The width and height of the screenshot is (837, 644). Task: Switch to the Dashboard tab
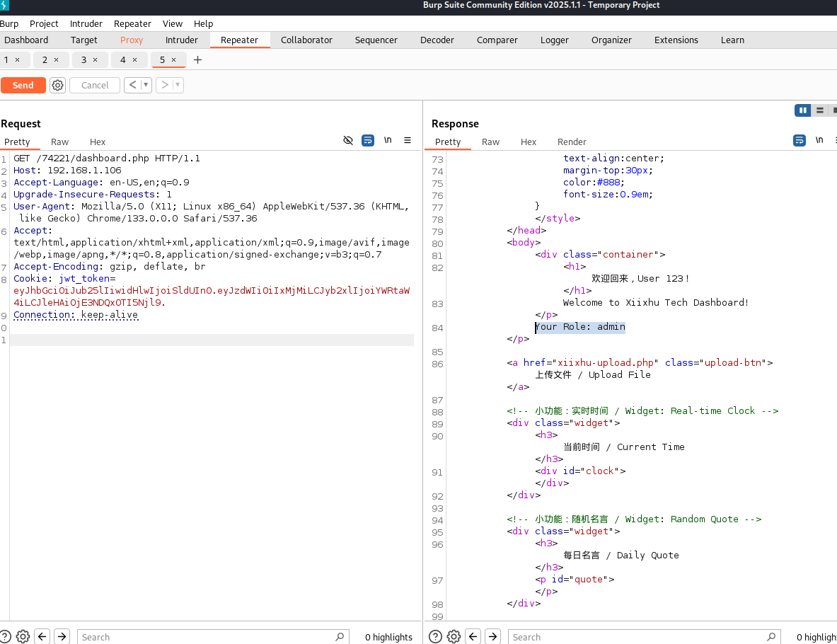tap(26, 40)
